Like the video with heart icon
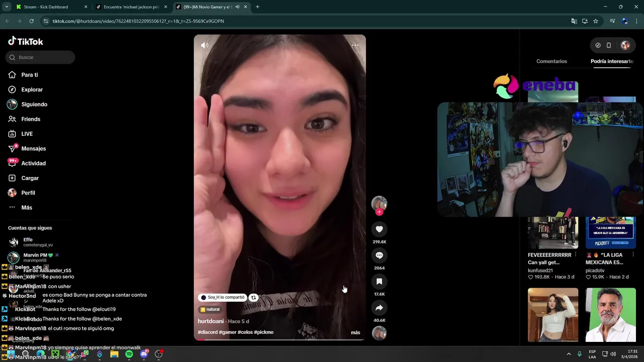Viewport: 644px width, 362px height. [x=379, y=229]
